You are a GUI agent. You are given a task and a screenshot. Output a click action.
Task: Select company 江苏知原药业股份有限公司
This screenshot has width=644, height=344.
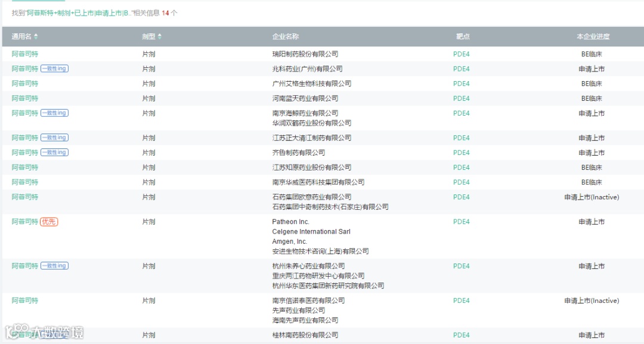312,167
